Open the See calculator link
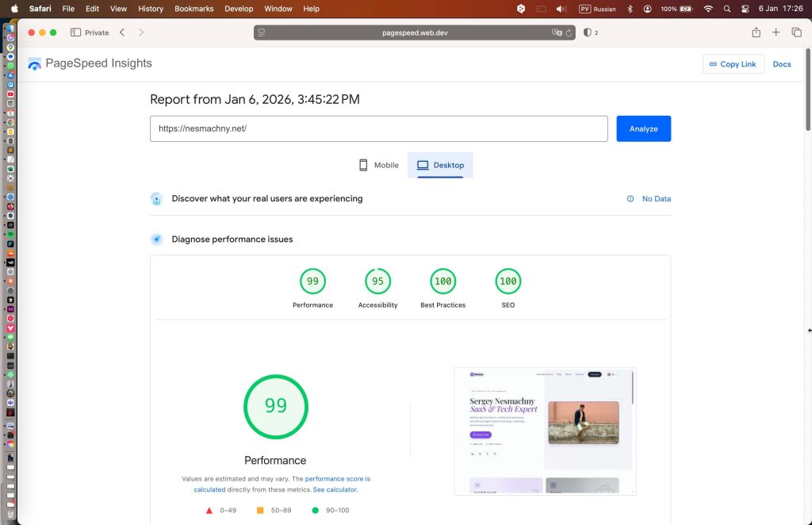812x525 pixels. pos(334,490)
